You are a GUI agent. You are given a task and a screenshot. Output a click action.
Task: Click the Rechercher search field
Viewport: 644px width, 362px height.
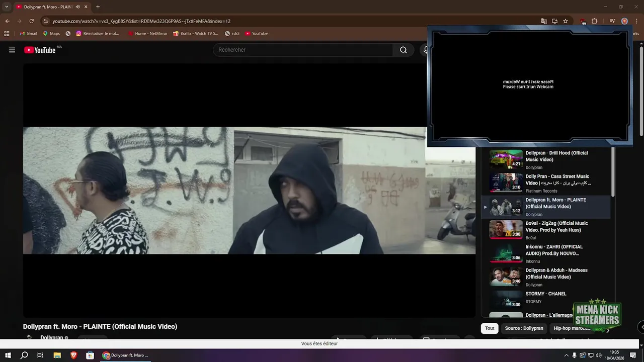(x=303, y=50)
